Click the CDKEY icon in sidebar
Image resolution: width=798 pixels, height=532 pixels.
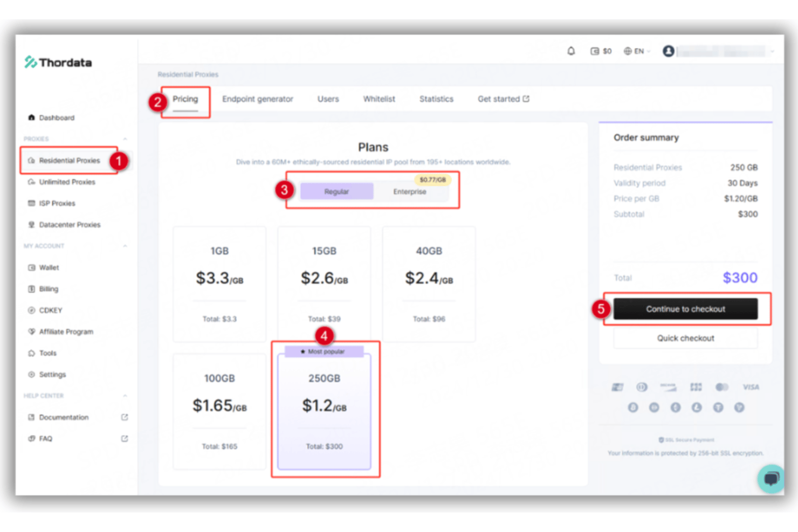(x=31, y=310)
